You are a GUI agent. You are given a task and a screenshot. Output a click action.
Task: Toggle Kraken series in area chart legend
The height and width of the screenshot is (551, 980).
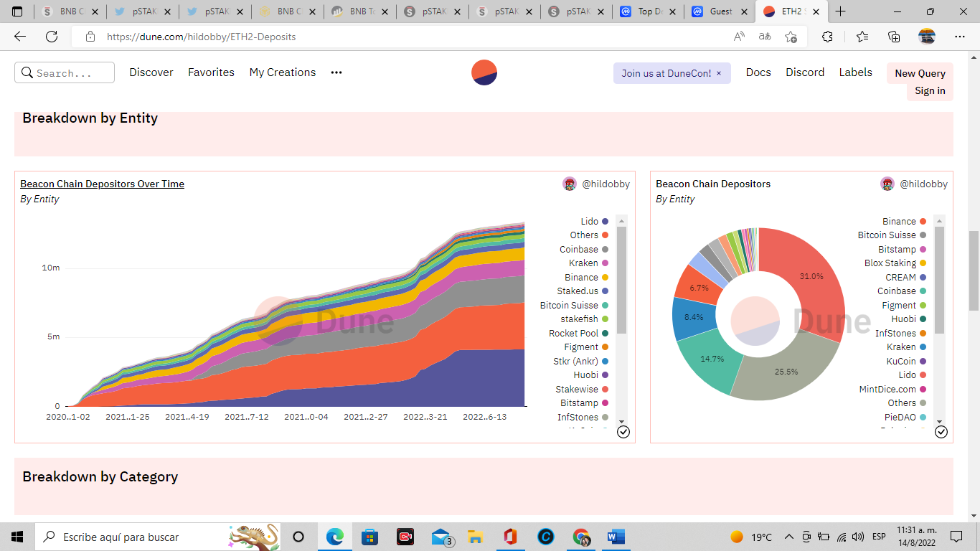tap(589, 263)
